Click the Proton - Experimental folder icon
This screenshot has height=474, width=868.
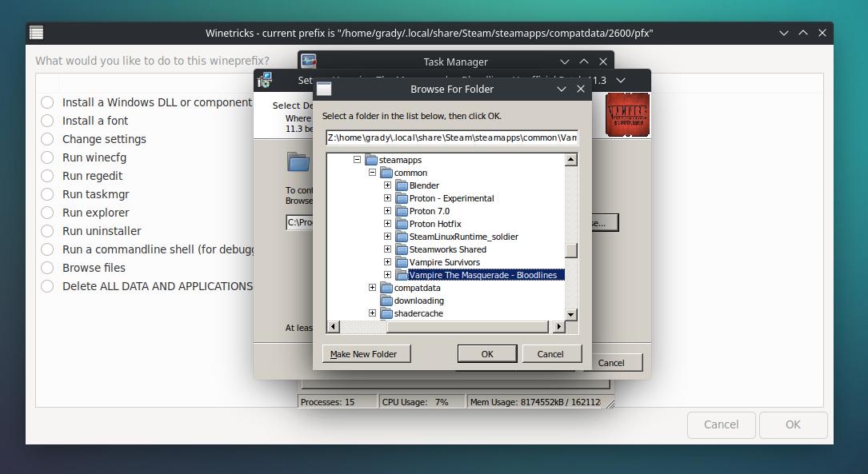tap(402, 198)
